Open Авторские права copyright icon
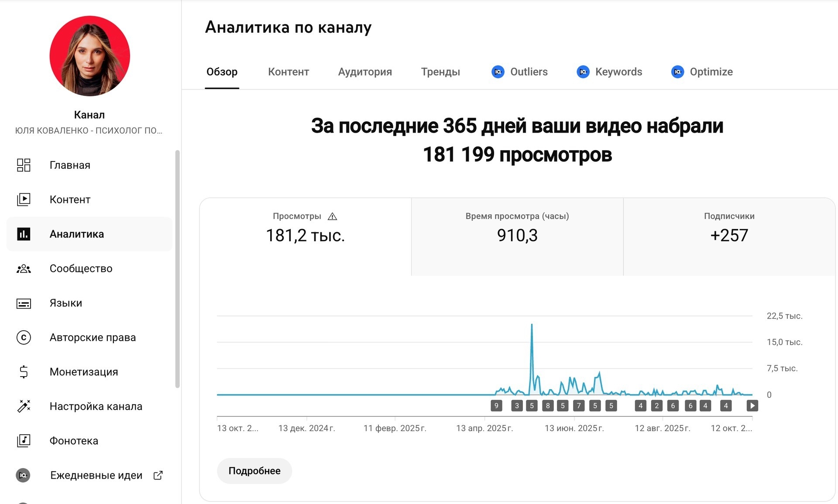The width and height of the screenshot is (838, 504). pos(24,337)
